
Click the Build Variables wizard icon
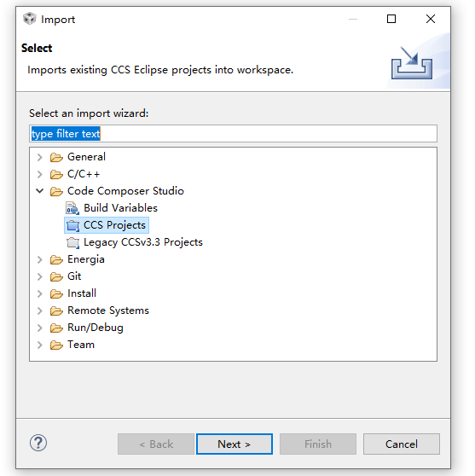tap(72, 208)
